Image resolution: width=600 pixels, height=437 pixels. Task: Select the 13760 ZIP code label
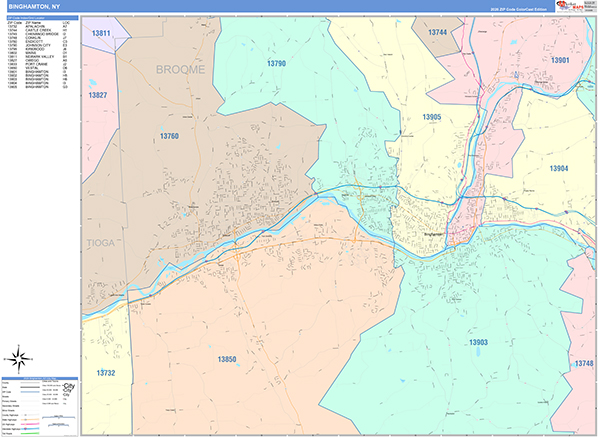tap(169, 134)
